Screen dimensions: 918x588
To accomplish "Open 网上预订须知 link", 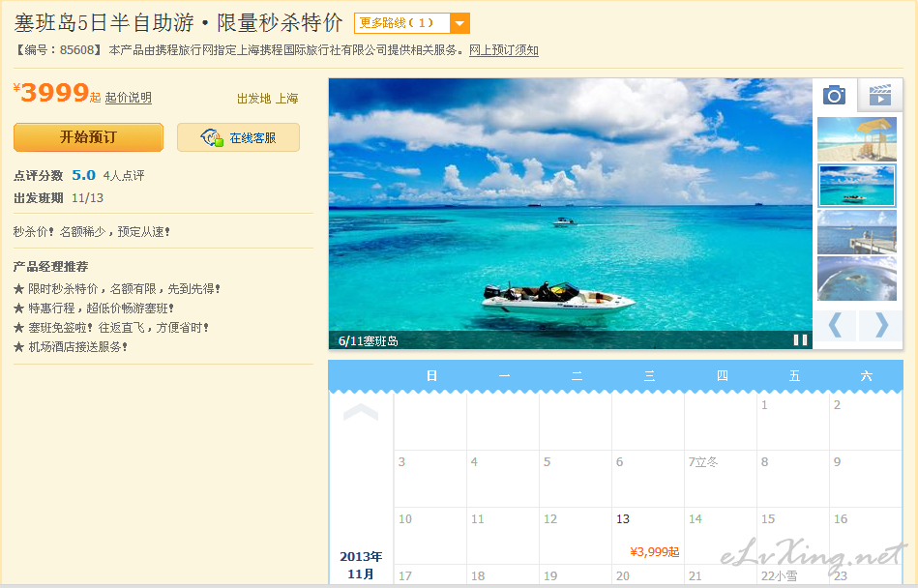I will [x=503, y=50].
